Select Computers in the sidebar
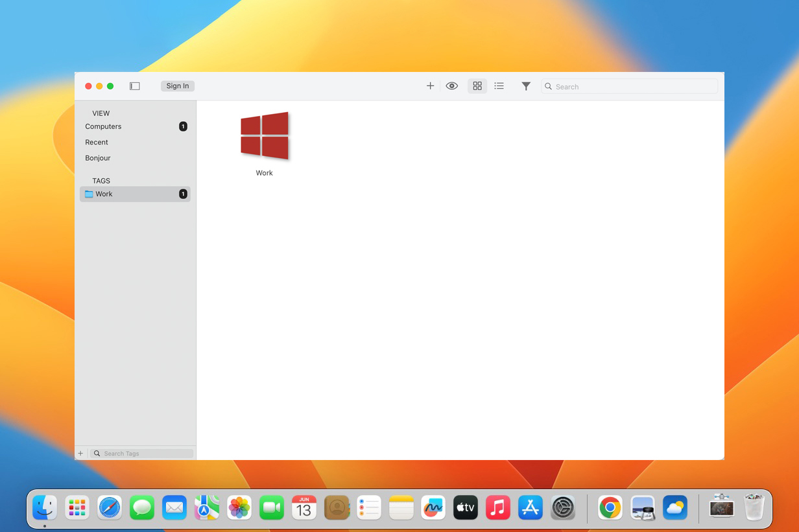799x532 pixels. coord(135,126)
